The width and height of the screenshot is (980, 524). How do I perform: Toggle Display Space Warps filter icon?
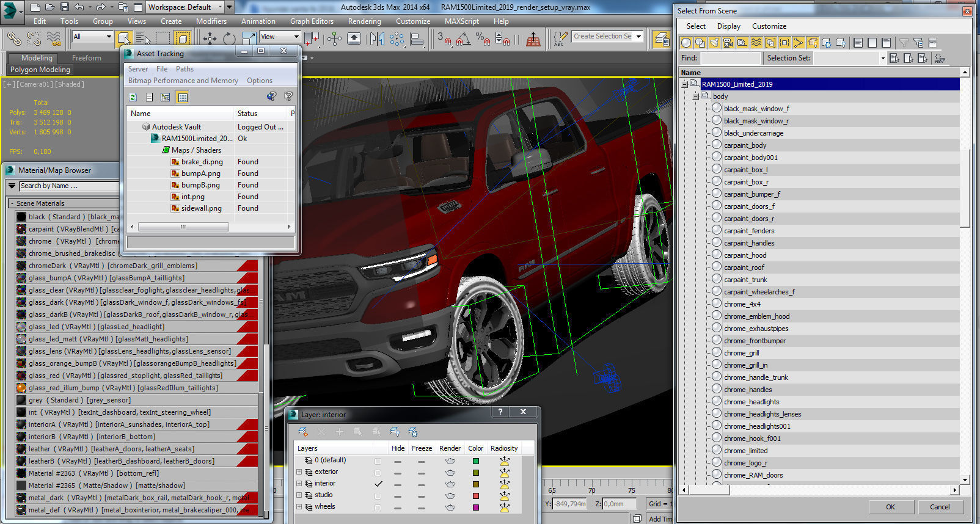(756, 42)
